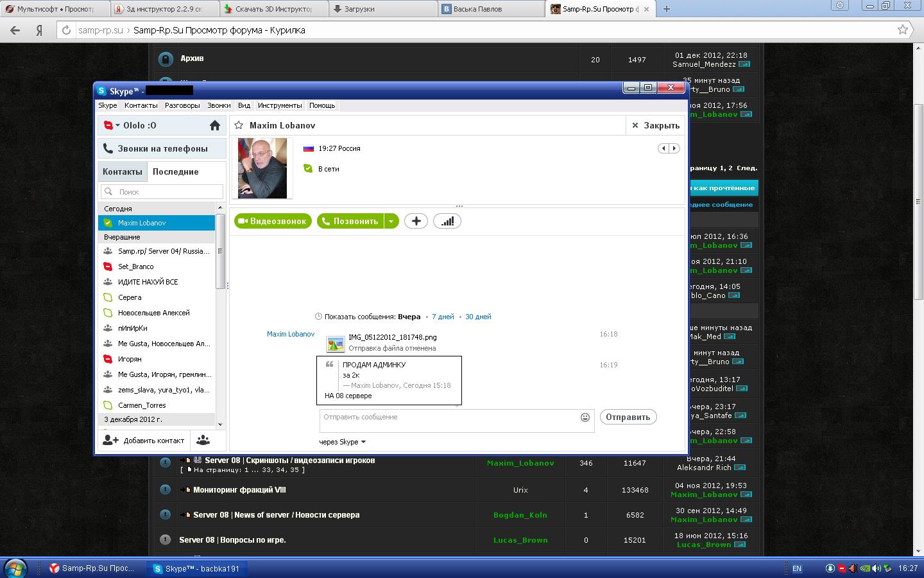Show messages from last 30 дней
The image size is (924, 578).
tap(478, 317)
